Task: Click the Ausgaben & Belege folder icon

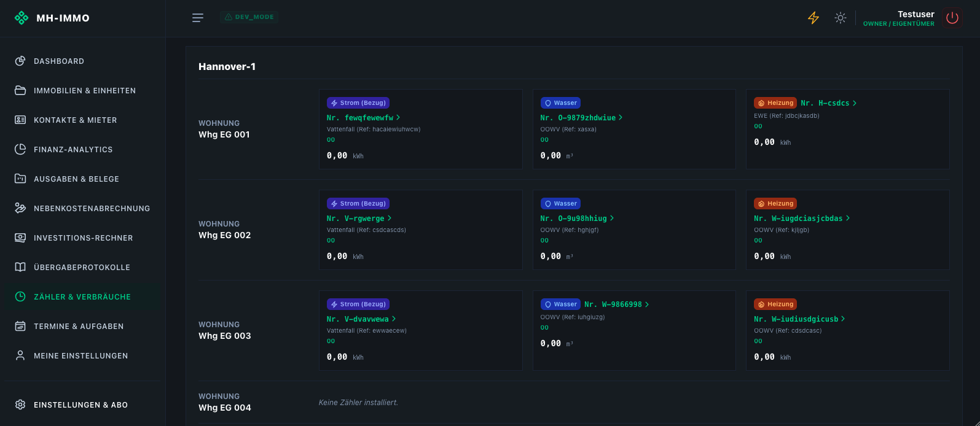Action: (x=20, y=179)
